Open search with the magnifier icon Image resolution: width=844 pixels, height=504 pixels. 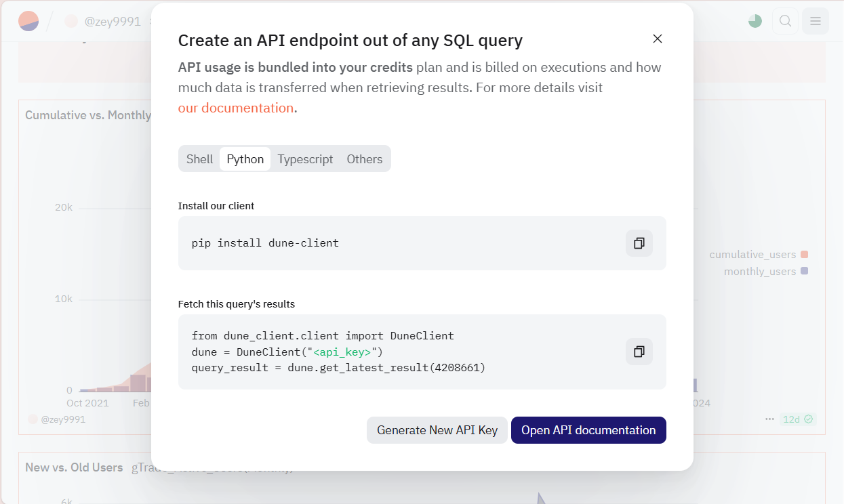785,21
